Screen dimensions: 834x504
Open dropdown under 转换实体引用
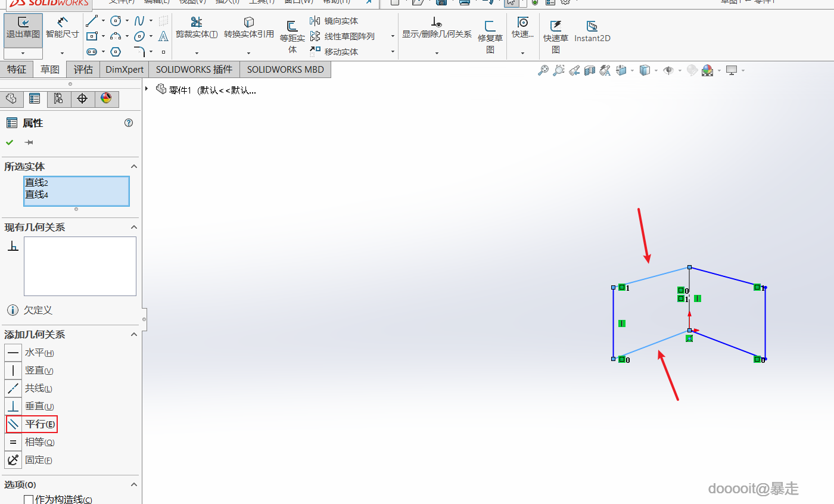tap(249, 54)
